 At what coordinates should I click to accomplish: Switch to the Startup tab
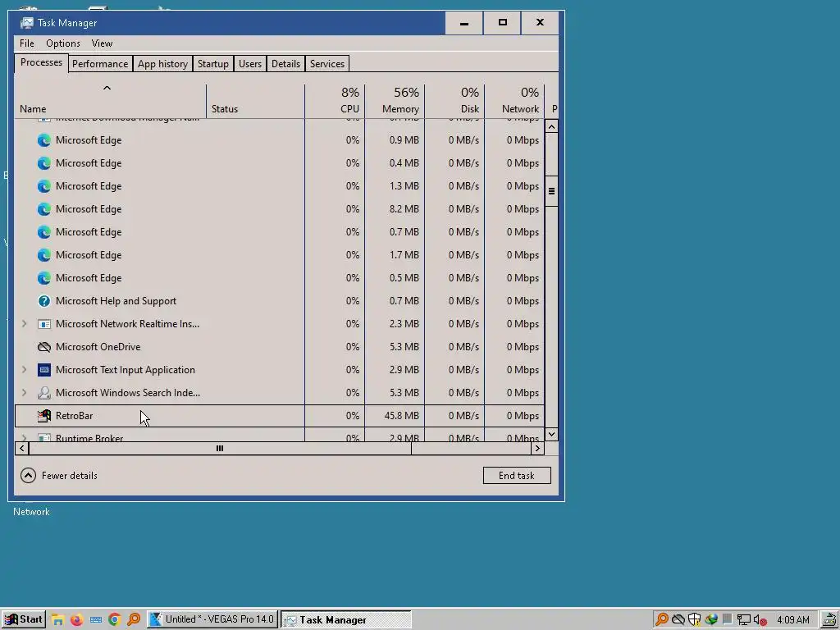pyautogui.click(x=213, y=64)
